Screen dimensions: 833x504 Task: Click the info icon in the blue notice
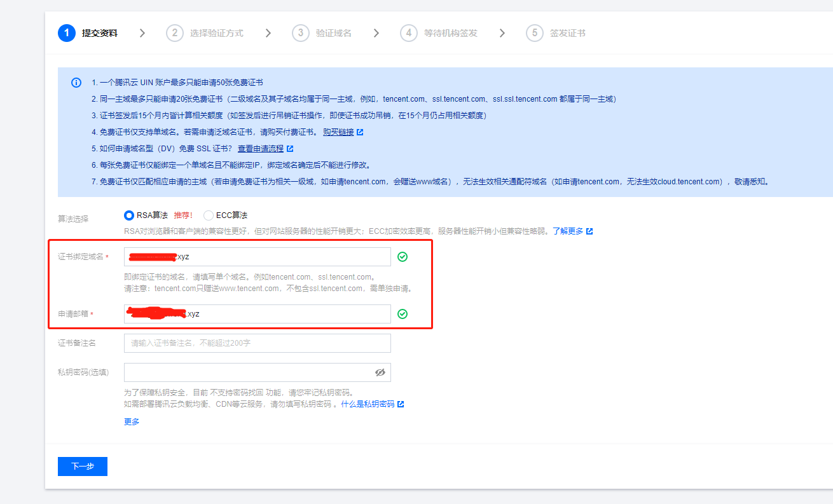point(76,83)
